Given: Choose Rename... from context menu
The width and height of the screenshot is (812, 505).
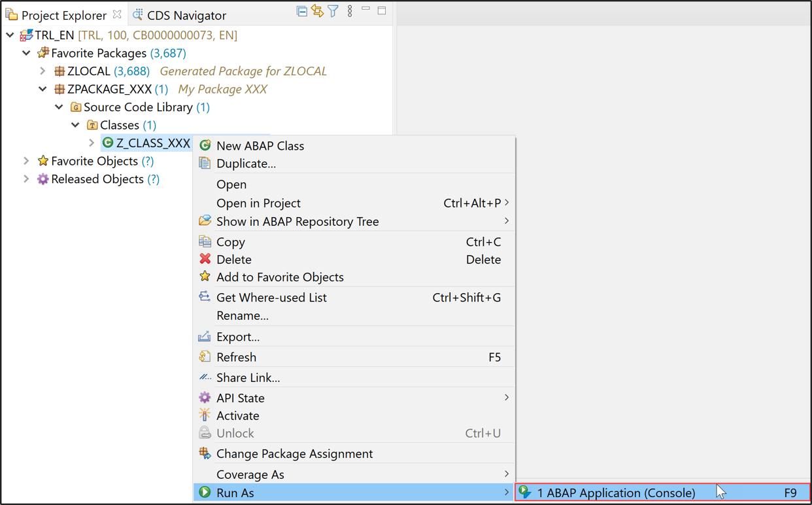Looking at the screenshot, I should point(354,315).
